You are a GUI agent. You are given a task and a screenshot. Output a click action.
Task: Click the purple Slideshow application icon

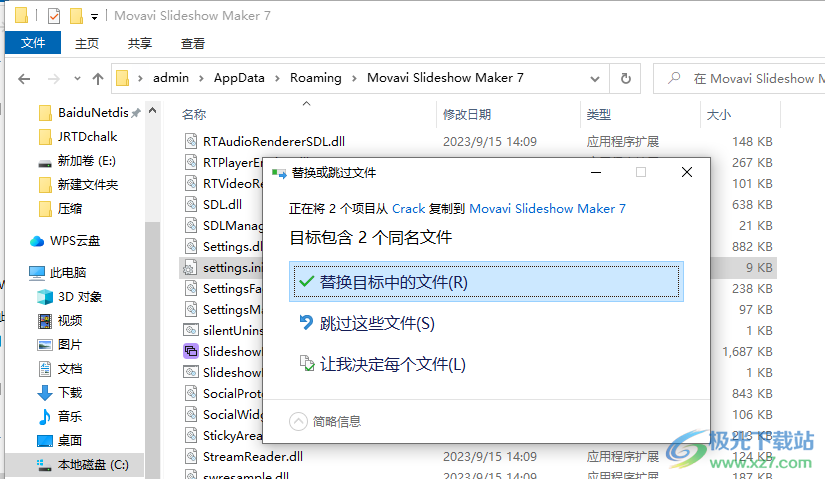[x=190, y=351]
